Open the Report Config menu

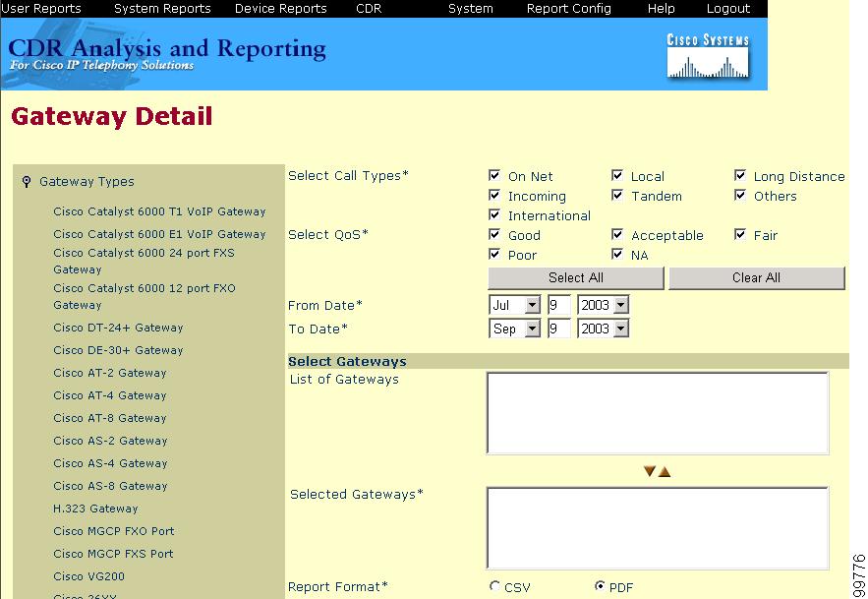[x=568, y=9]
